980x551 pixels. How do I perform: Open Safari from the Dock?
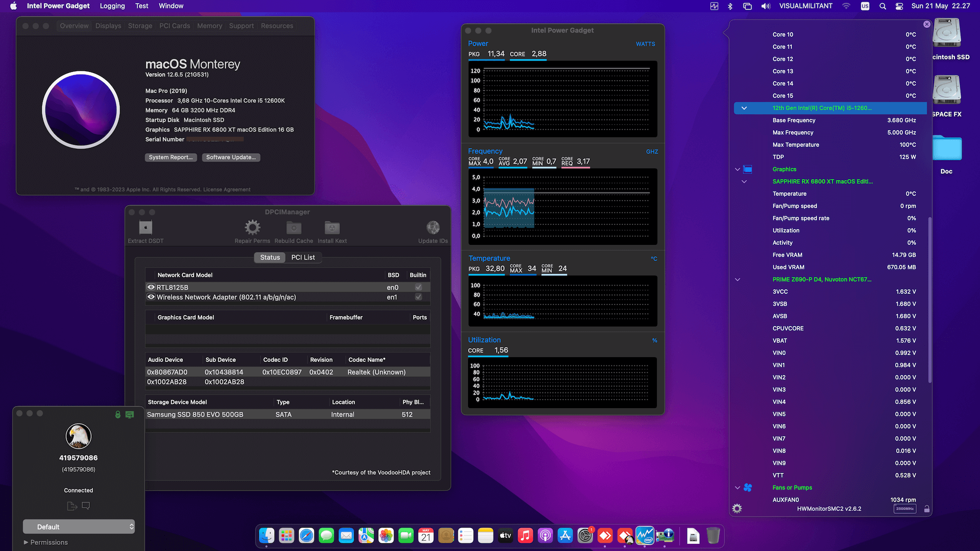306,535
